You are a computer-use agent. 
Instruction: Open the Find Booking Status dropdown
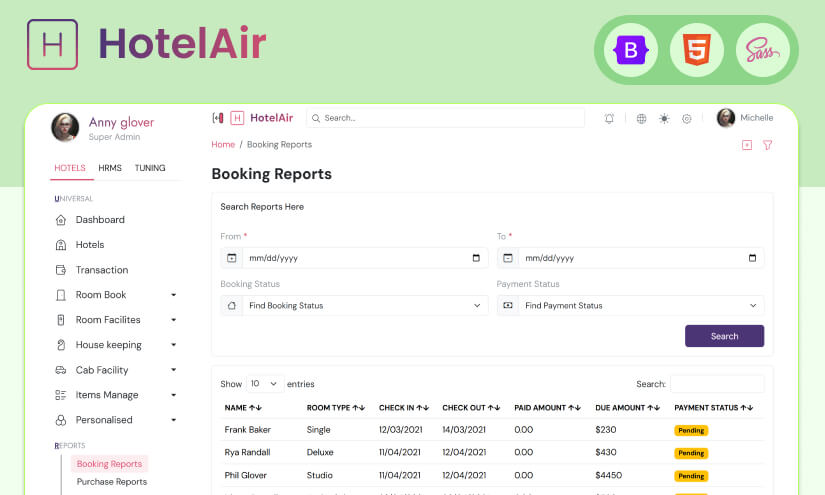point(365,306)
